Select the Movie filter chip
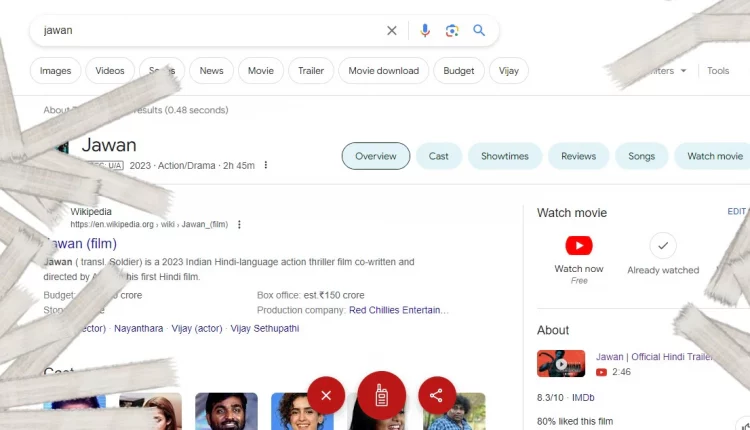The width and height of the screenshot is (750, 430). (x=261, y=71)
